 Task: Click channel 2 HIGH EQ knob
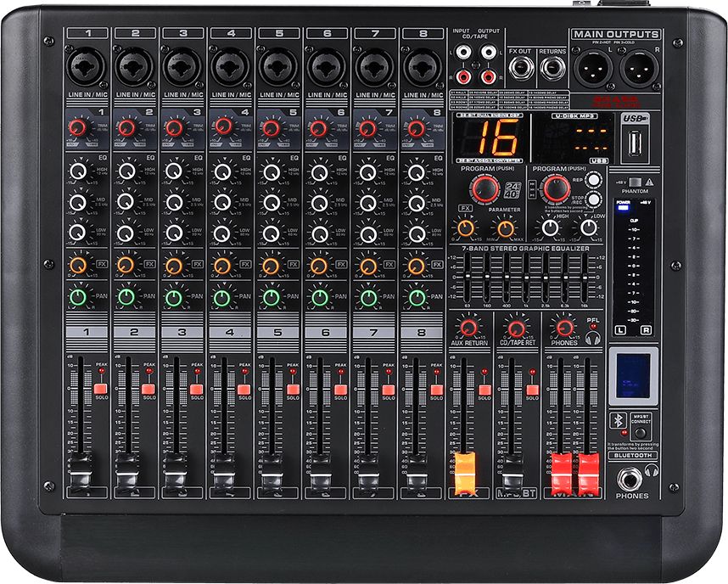(x=126, y=171)
